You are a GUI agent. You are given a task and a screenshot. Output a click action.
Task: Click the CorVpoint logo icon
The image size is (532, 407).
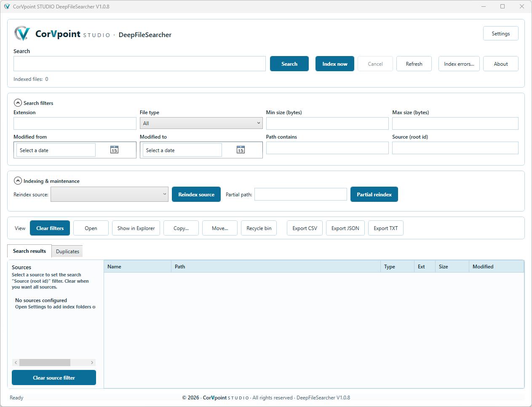click(x=22, y=33)
